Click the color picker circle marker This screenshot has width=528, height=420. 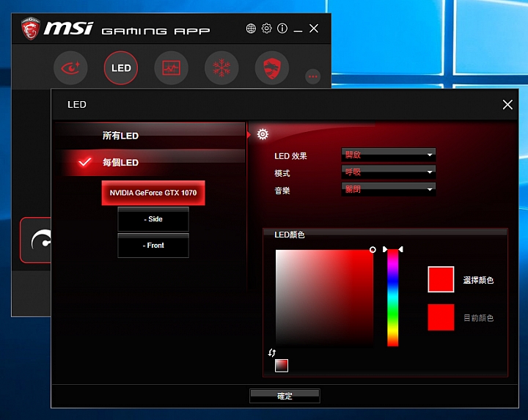point(373,250)
